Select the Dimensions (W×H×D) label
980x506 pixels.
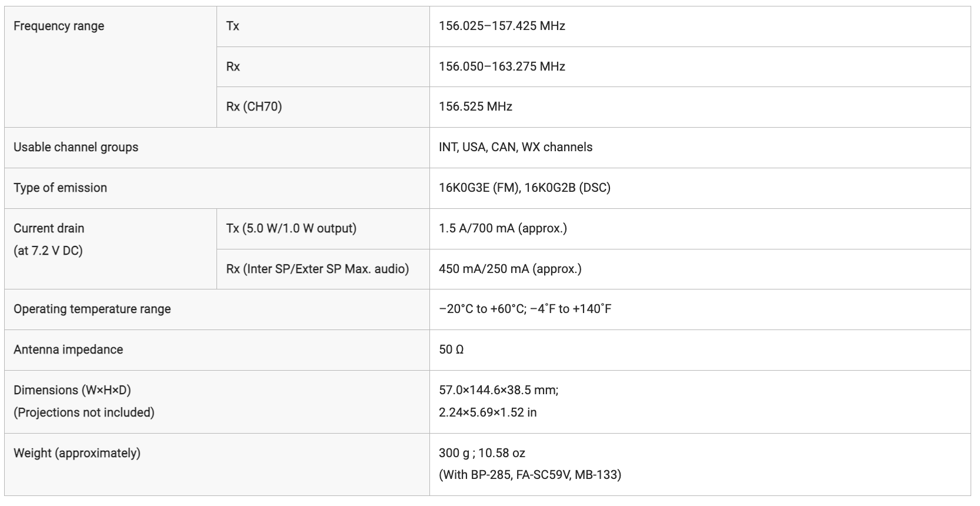72,390
